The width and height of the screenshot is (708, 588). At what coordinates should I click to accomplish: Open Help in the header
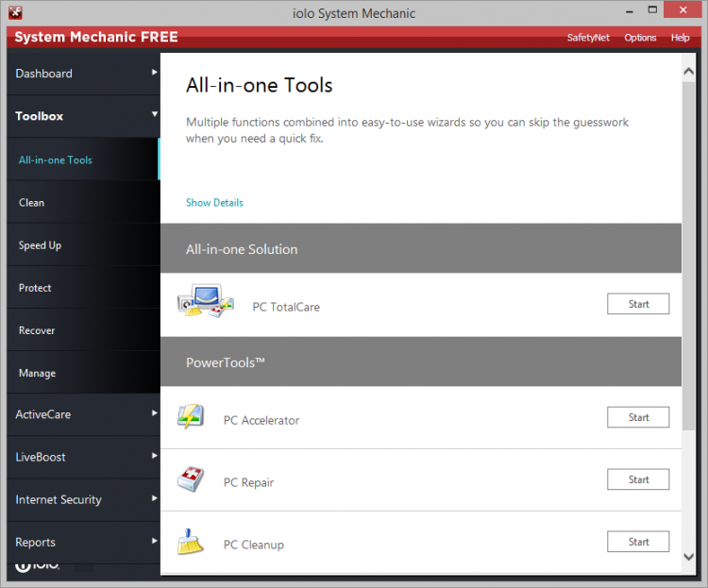680,38
